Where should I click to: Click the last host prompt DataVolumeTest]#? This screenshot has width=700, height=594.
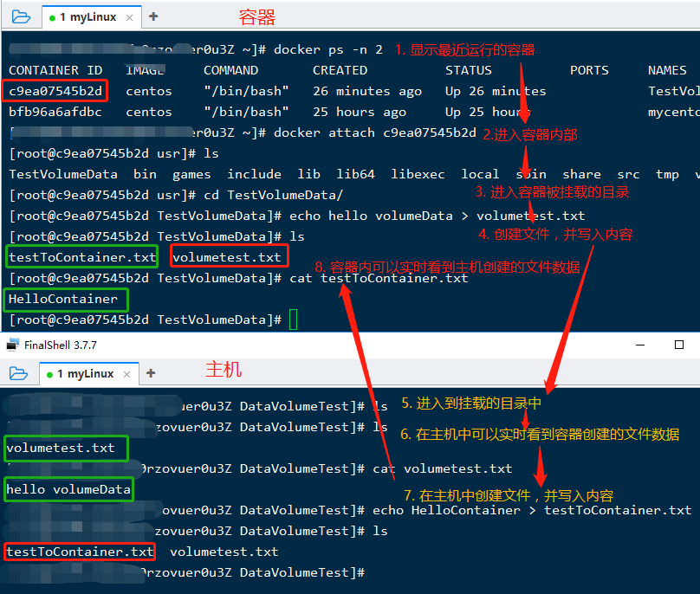click(302, 572)
